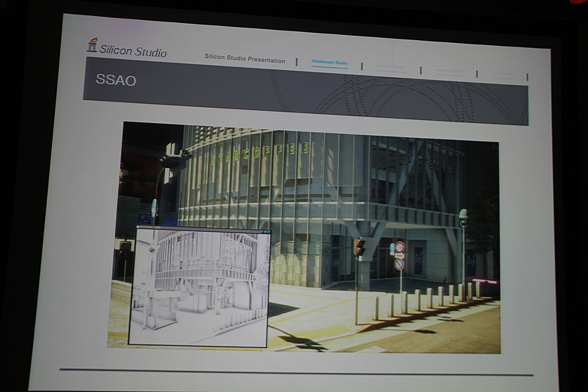588x392 pixels.
Task: Click the traffic light near the crosswalk
Action: (x=359, y=246)
